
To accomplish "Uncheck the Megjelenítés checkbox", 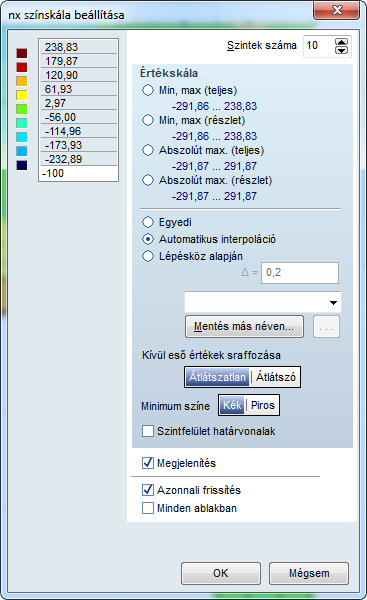I will tap(148, 463).
